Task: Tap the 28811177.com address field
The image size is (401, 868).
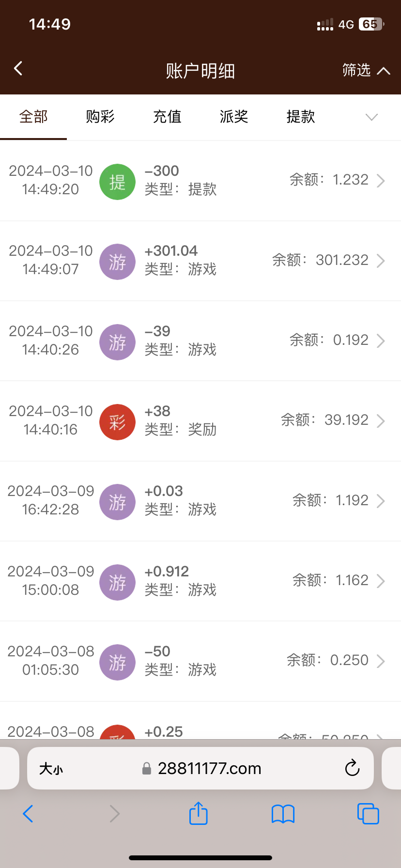Action: point(208,769)
